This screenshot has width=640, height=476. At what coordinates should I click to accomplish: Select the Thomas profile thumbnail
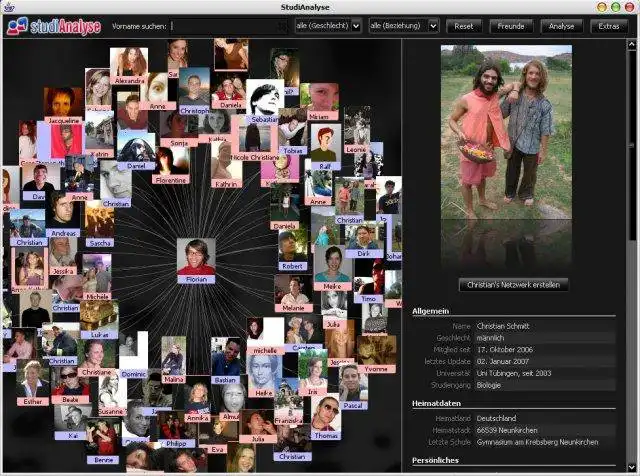[x=326, y=417]
